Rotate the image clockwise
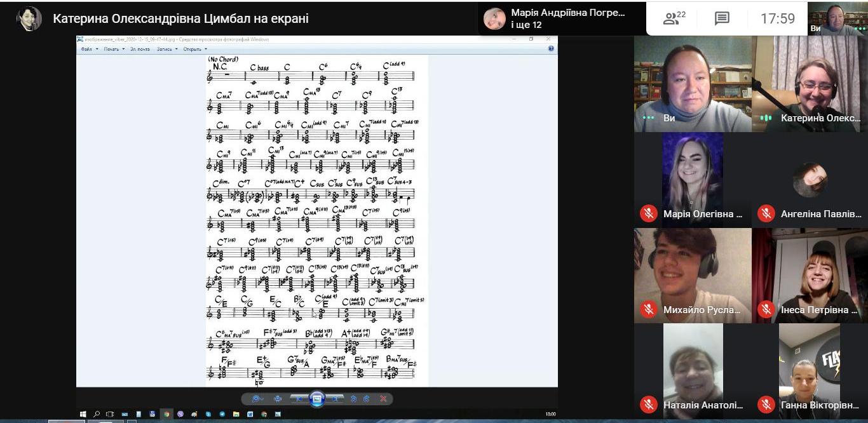868x423 pixels. coord(367,399)
